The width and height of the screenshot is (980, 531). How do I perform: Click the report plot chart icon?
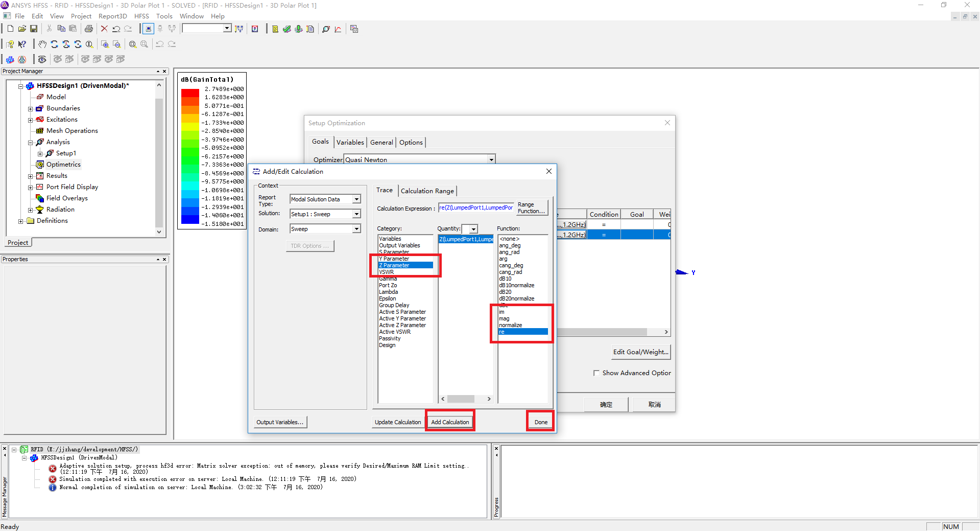[x=338, y=29]
